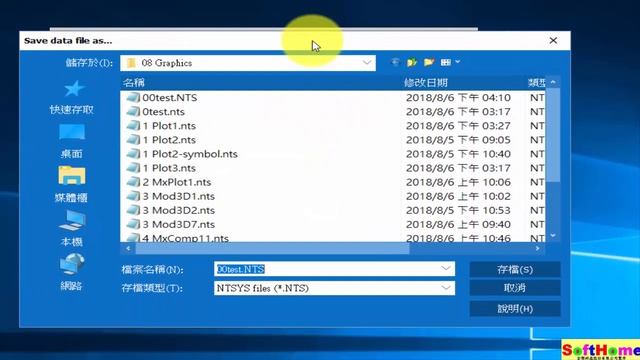Close the Save data file as dialog
Viewport: 640px width, 360px height.
[x=553, y=40]
